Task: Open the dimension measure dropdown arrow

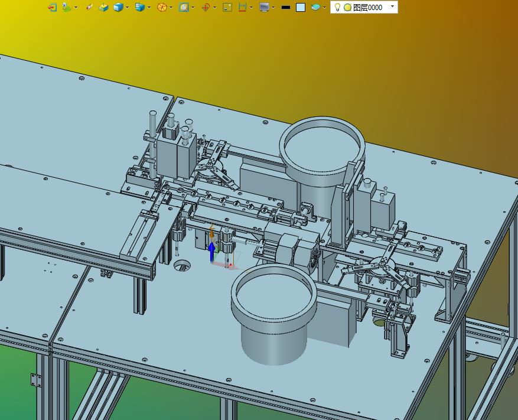Action: coord(252,7)
